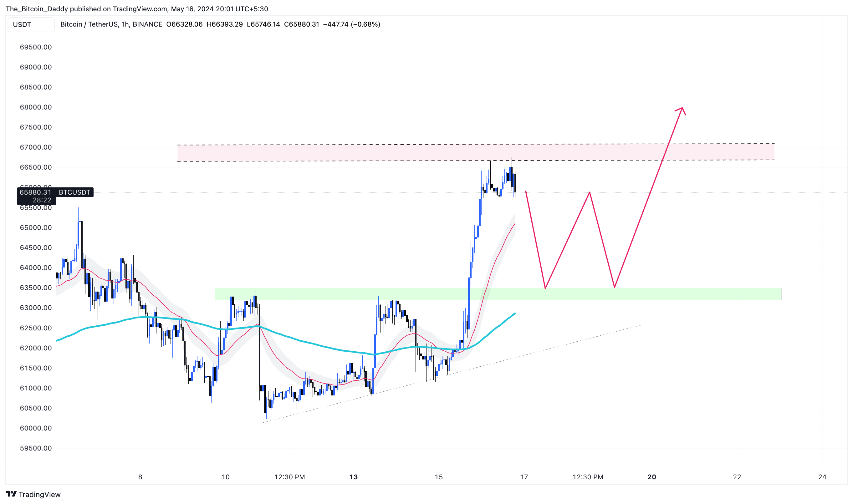Click the second 12:30 PM time label

pos(588,477)
